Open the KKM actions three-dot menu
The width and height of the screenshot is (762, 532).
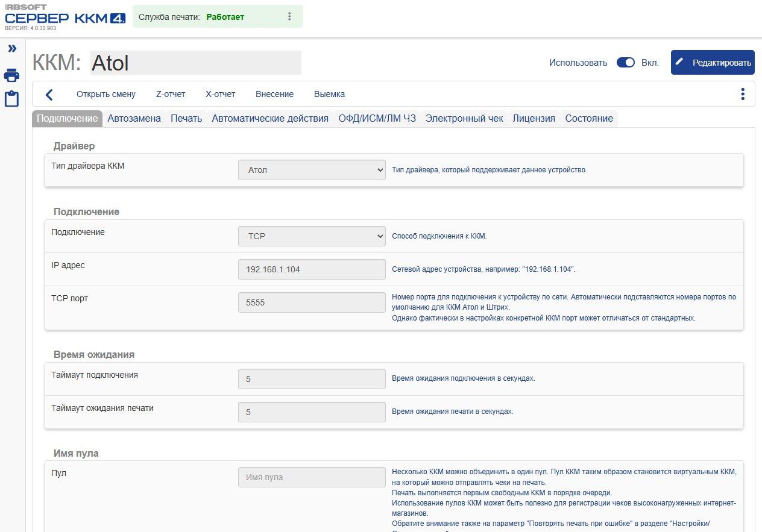pos(742,94)
